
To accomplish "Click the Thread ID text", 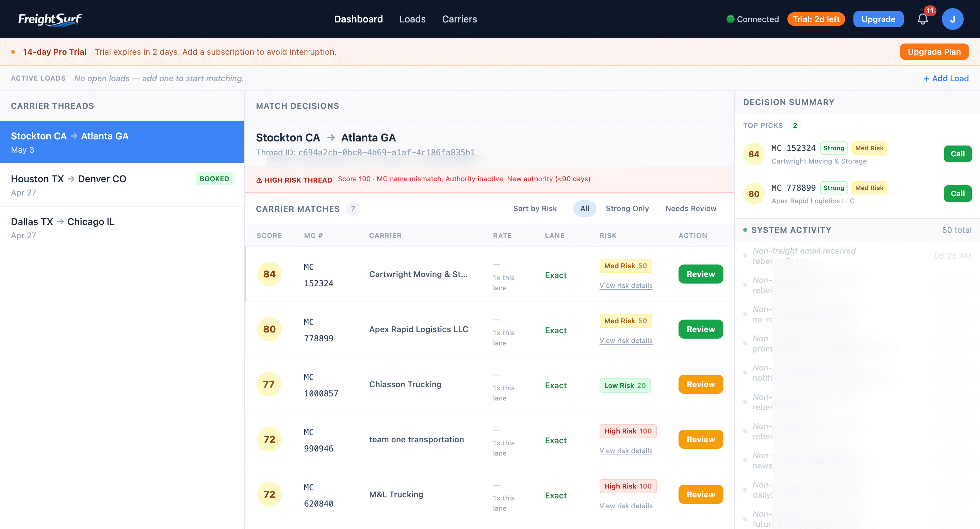I will coord(365,152).
